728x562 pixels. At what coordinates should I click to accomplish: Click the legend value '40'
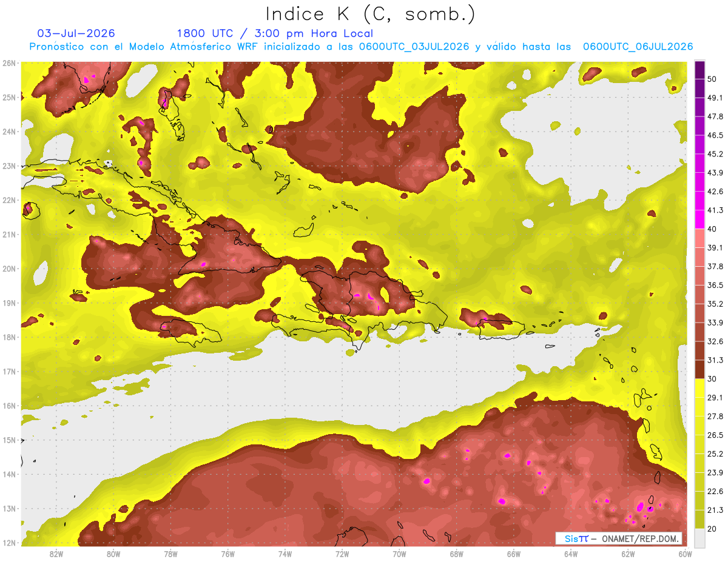click(712, 229)
